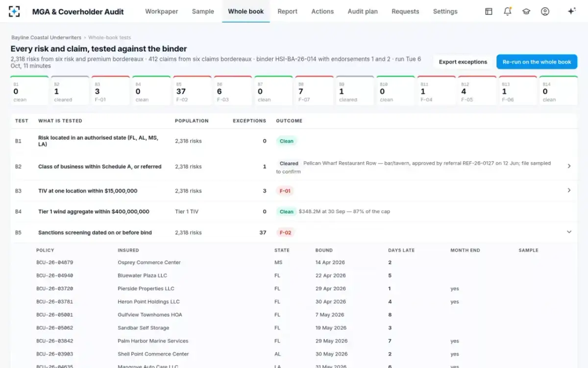Click policy BCU-26-04940
588x368 pixels.
click(54, 275)
